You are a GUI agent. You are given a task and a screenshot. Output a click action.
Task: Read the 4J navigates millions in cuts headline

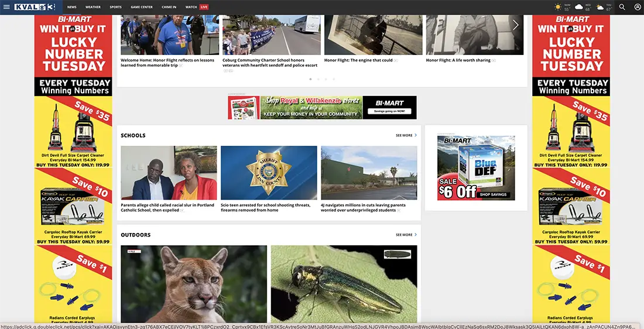363,207
